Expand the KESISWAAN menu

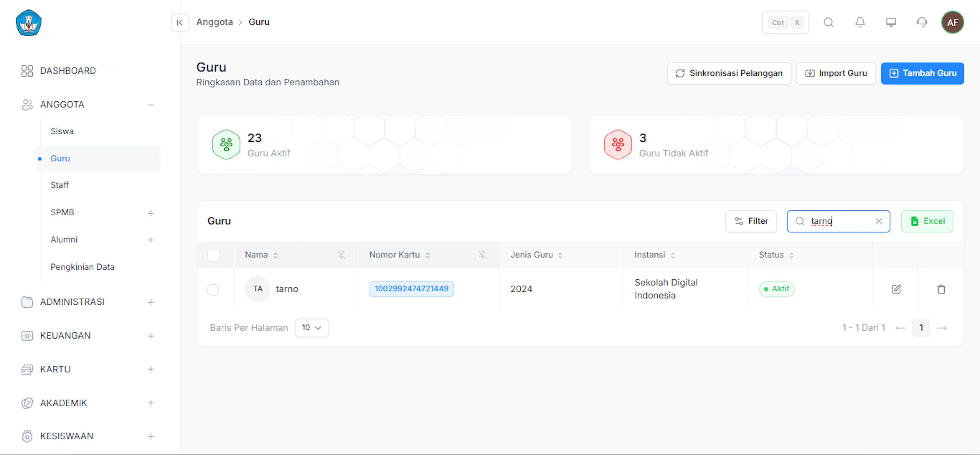click(151, 436)
